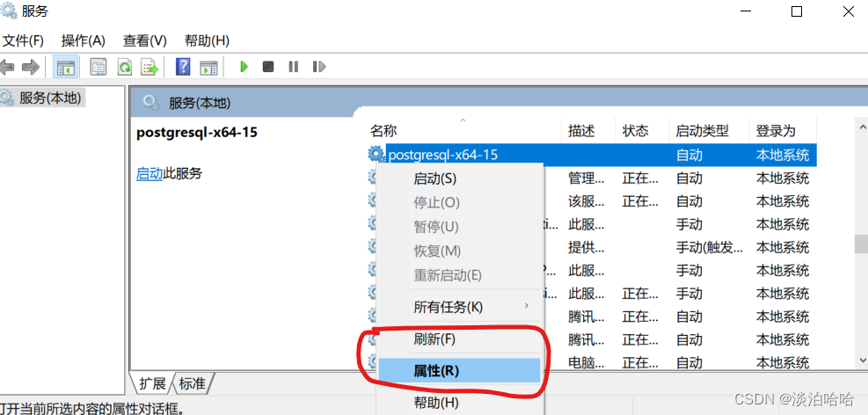Click the Stop service square icon
Image resolution: width=868 pixels, height=415 pixels.
tap(268, 67)
